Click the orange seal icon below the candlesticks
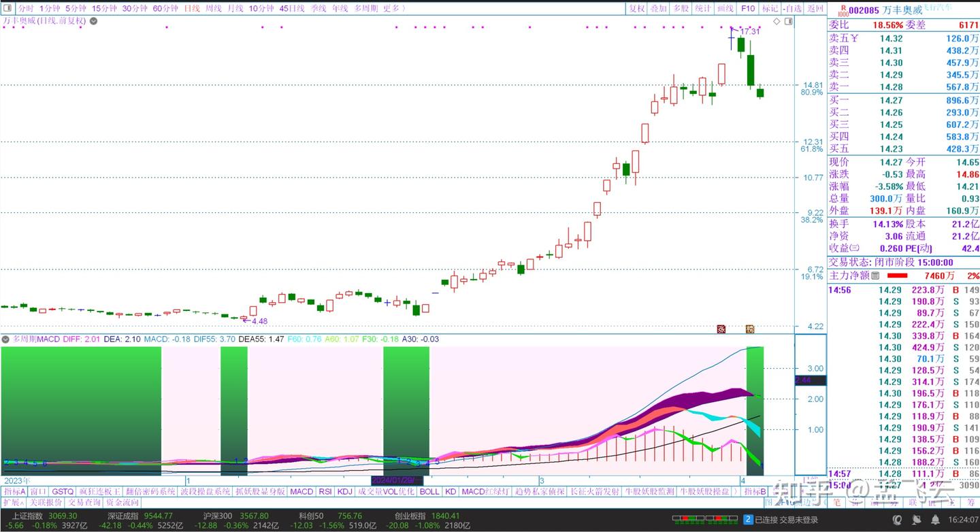Image resolution: width=980 pixels, height=532 pixels. coord(751,329)
